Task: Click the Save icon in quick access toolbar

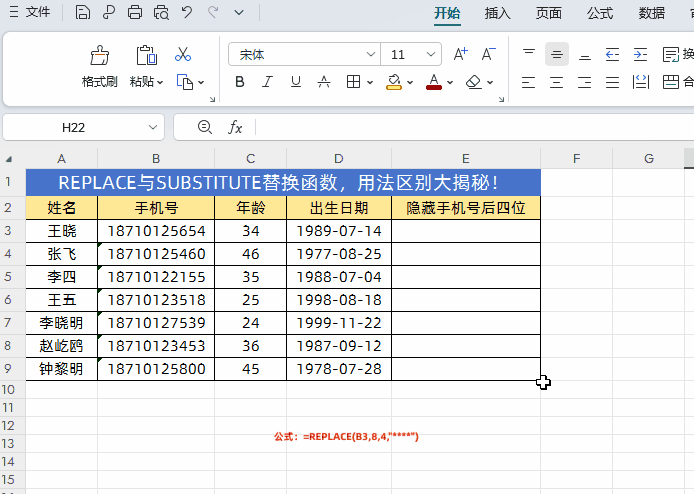Action: [x=82, y=12]
